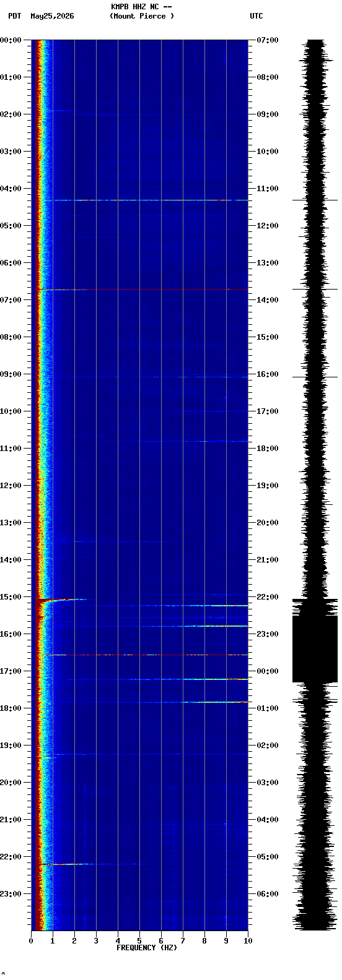Click the FREQUENCY (HZ) axis label
This screenshot has height=980, width=342.
147,948
